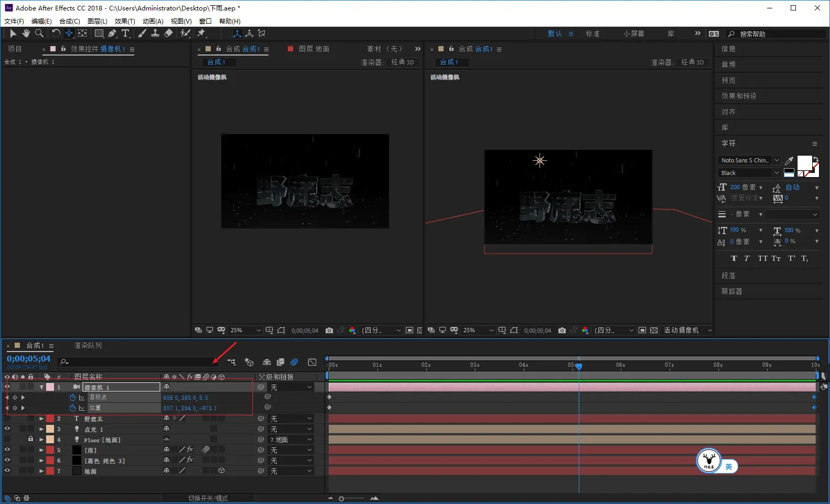
Task: Hide the 摄像机 1 layer
Action: tap(7, 387)
